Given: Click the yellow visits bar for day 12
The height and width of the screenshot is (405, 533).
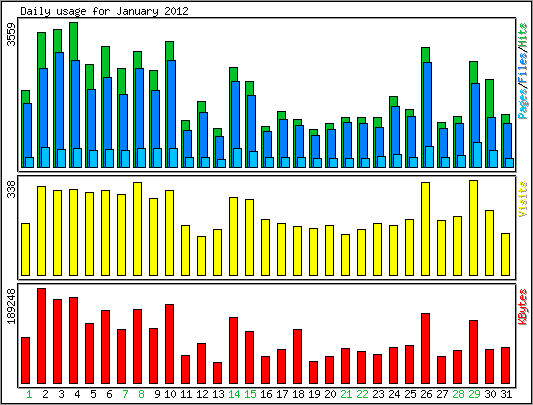Looking at the screenshot, I should 201,256.
